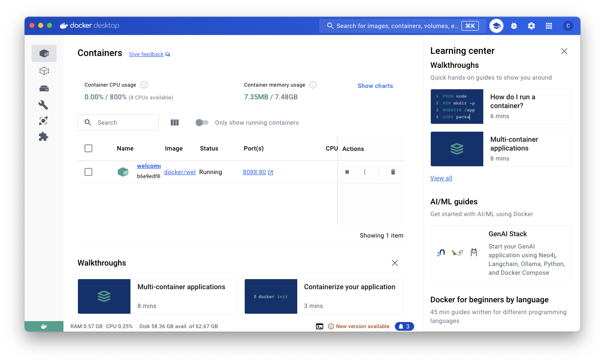The width and height of the screenshot is (605, 364).
Task: Delete the welcome container with trash icon
Action: [393, 172]
